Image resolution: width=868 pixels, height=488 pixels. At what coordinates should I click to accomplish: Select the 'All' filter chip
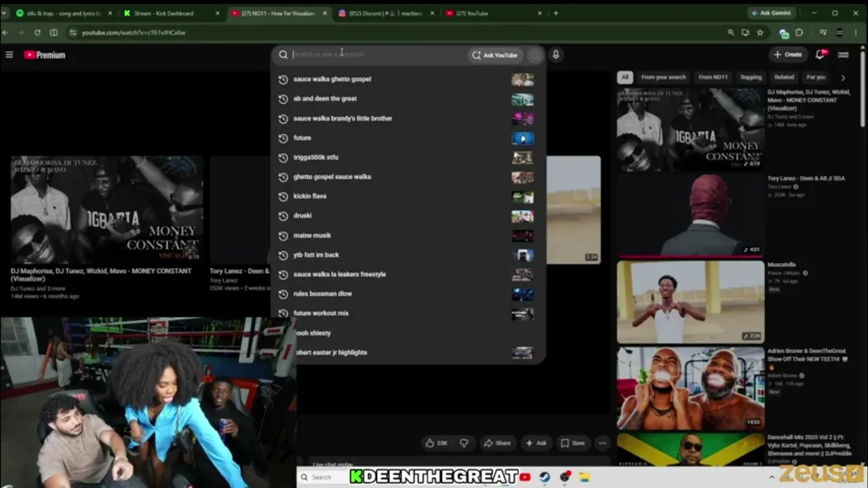625,77
